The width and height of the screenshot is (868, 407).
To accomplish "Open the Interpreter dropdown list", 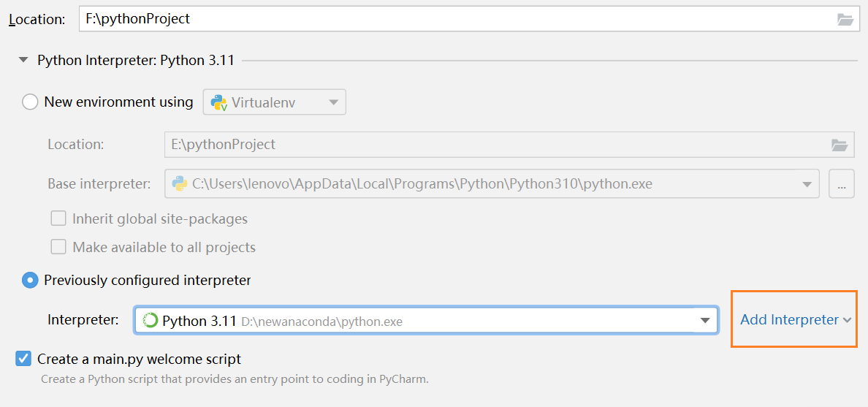I will tap(705, 321).
